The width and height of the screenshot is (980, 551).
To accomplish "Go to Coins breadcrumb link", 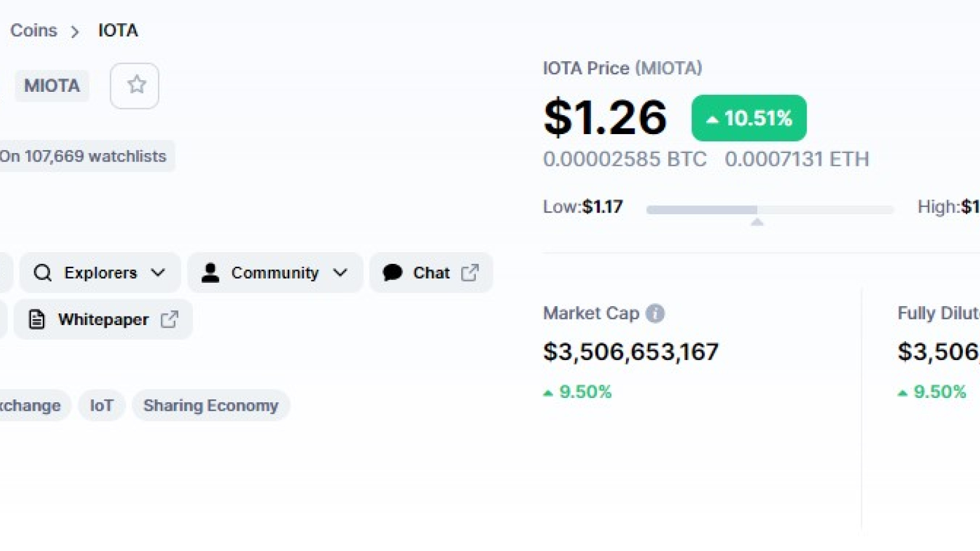I will (x=34, y=31).
